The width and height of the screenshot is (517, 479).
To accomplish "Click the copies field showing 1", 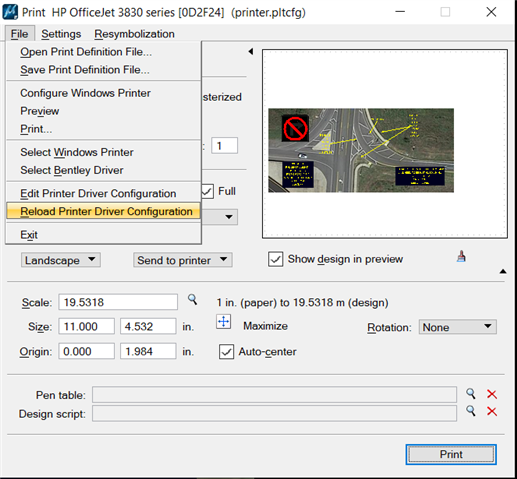I will [224, 146].
